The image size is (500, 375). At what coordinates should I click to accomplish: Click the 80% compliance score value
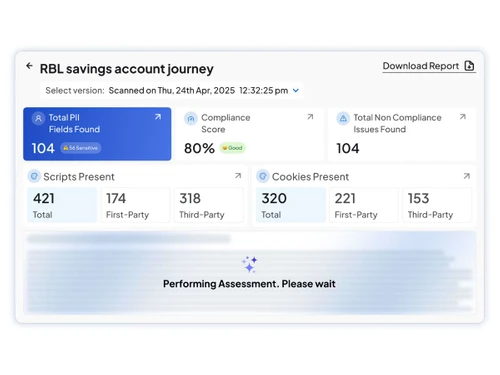coord(199,148)
